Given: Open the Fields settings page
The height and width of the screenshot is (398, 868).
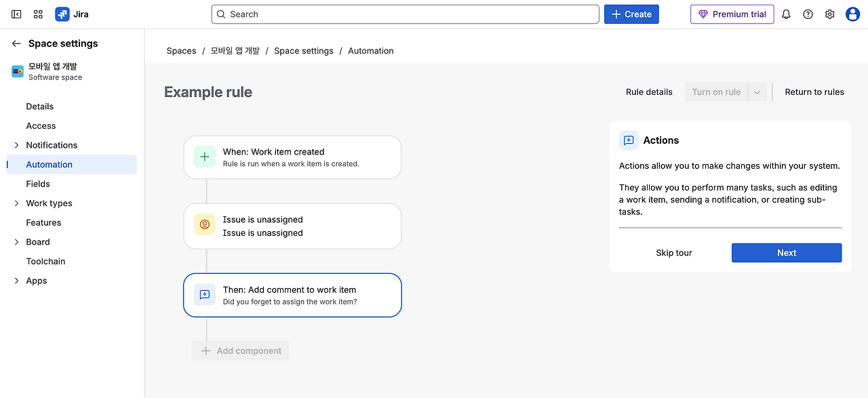Looking at the screenshot, I should (38, 184).
